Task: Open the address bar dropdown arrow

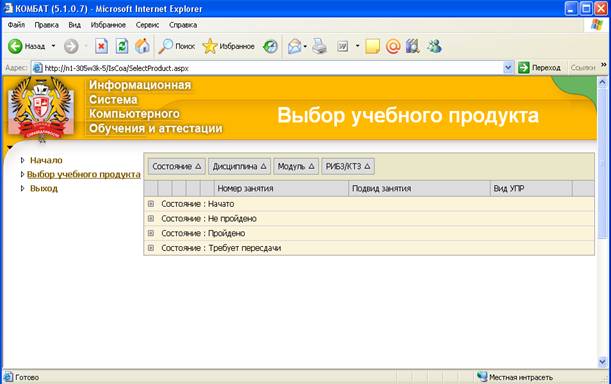Action: tap(508, 68)
